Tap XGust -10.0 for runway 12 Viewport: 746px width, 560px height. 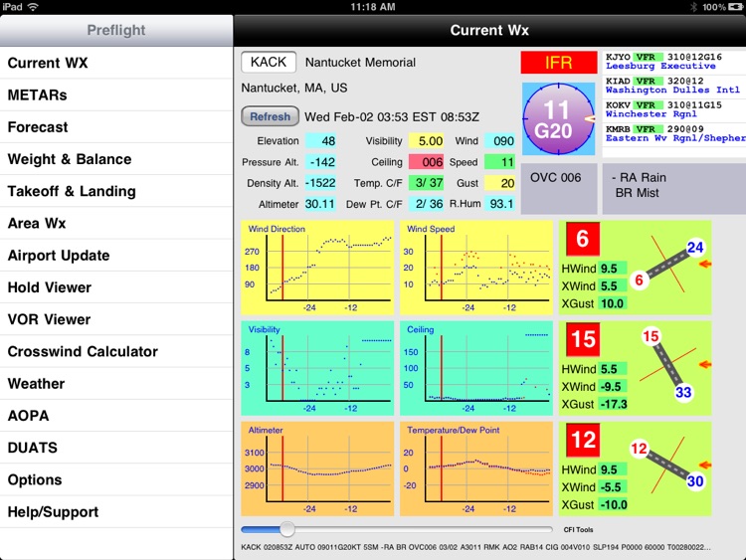click(x=613, y=505)
